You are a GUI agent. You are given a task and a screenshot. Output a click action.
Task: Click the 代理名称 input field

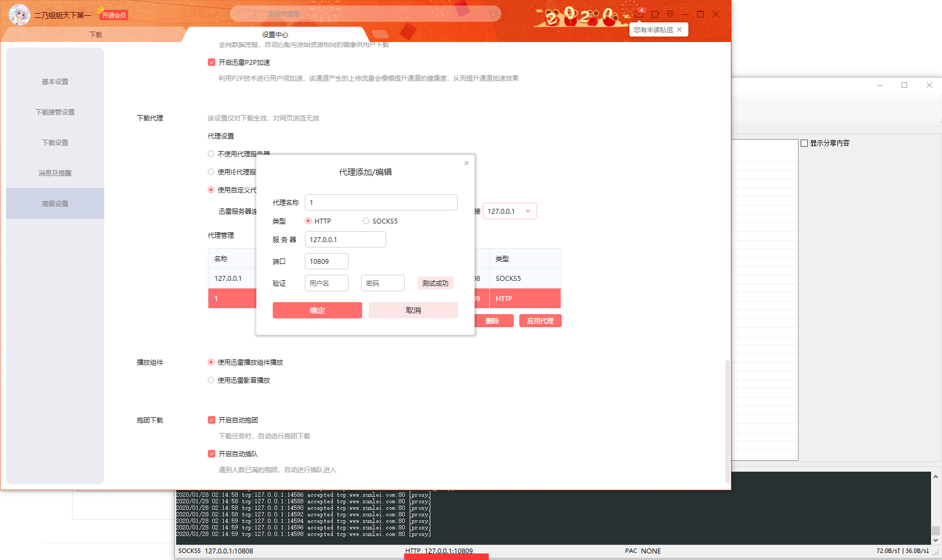381,202
